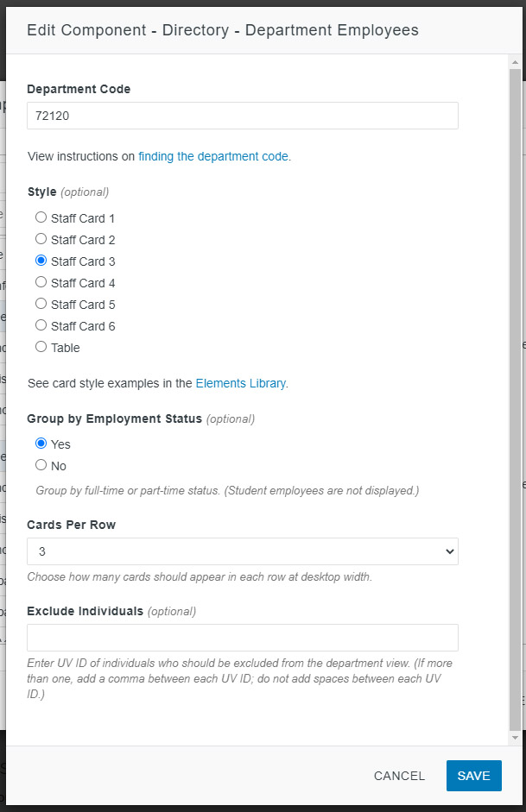Viewport: 526px width, 812px height.
Task: Select Staff Card 1 radio button
Action: (41, 217)
